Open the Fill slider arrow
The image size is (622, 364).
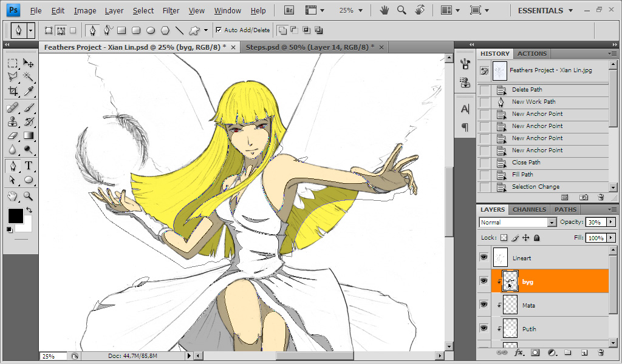coord(611,238)
